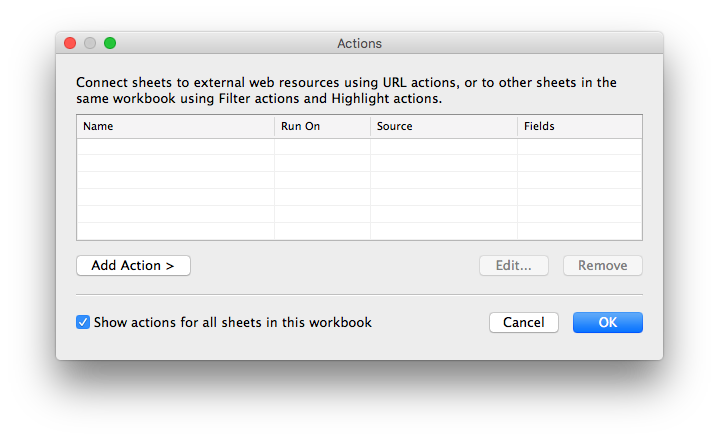719x440 pixels.
Task: Click the Actions title bar text
Action: [360, 44]
